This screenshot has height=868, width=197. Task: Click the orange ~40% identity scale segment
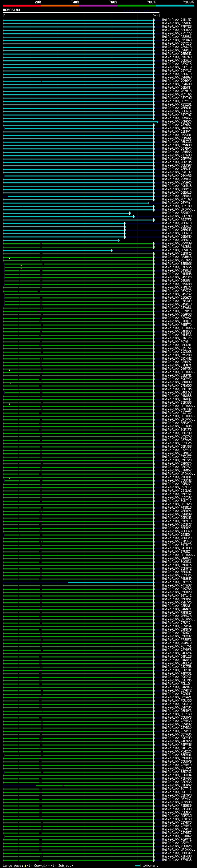tap(60, 6)
